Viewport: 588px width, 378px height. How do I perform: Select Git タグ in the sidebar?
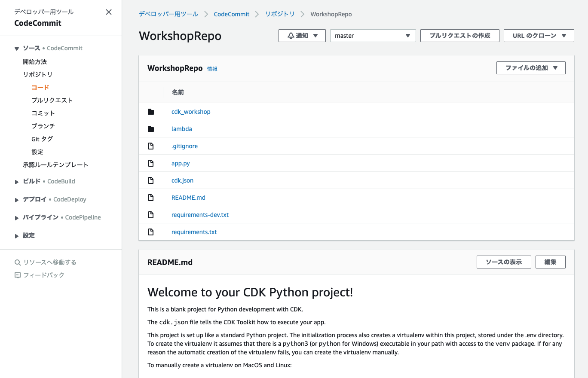coord(42,139)
